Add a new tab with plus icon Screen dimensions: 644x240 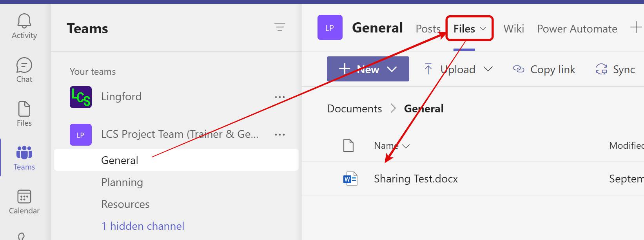point(636,27)
